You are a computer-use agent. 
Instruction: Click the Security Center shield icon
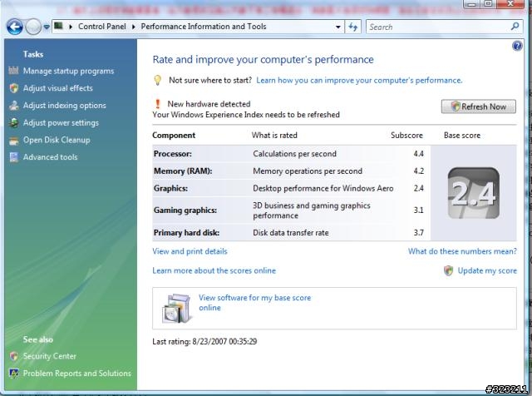[x=14, y=356]
